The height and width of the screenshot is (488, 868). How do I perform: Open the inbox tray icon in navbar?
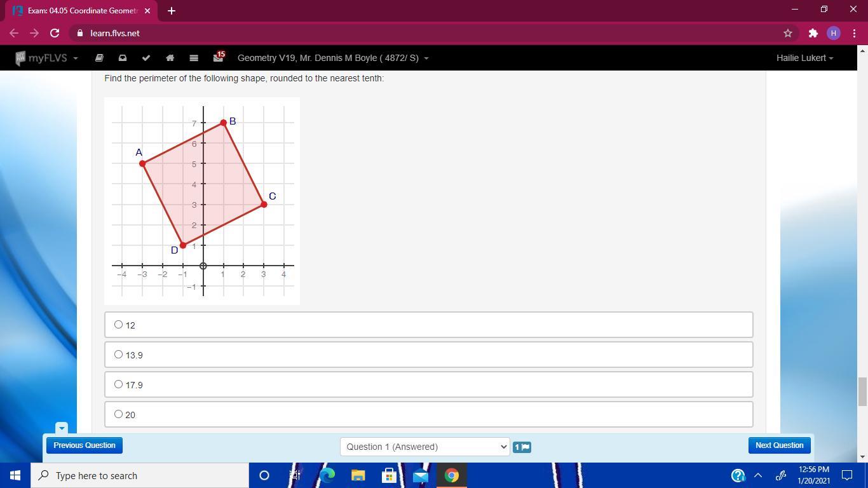(x=123, y=58)
